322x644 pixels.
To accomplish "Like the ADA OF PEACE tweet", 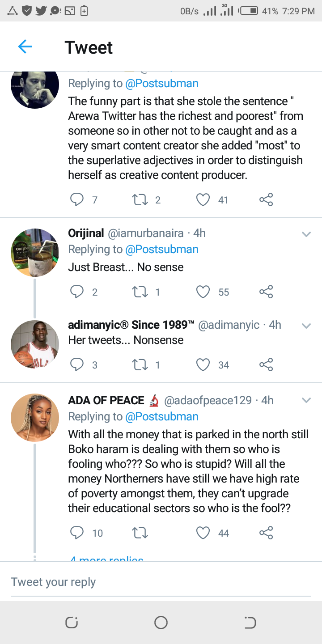I will (x=203, y=533).
